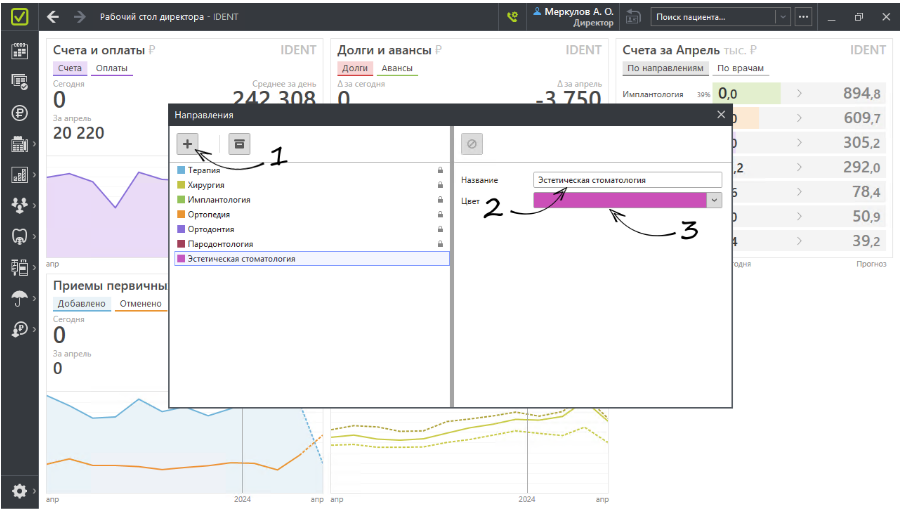Go back with the left arrow

[x=54, y=17]
